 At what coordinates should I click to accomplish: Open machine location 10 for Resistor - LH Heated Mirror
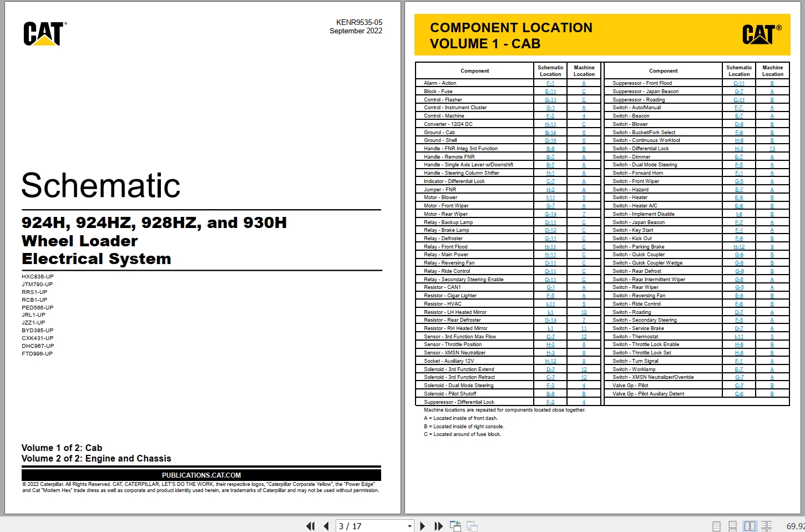click(x=584, y=312)
